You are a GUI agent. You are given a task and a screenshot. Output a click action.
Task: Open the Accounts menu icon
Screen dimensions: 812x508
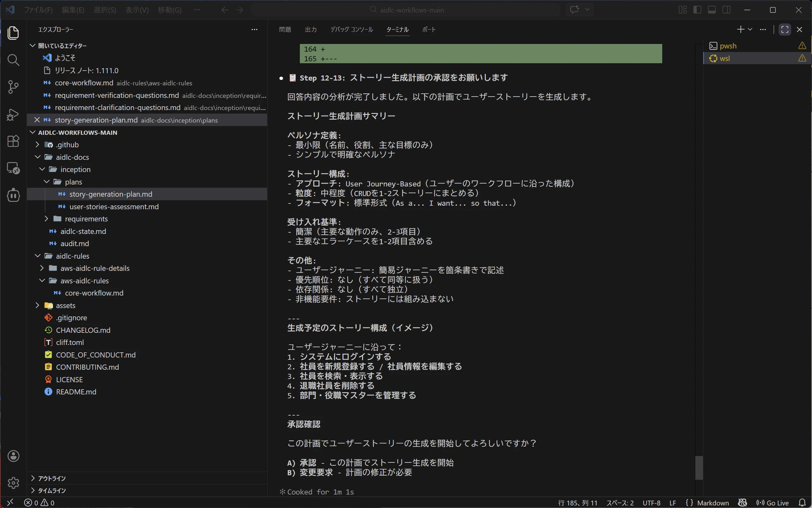point(13,456)
